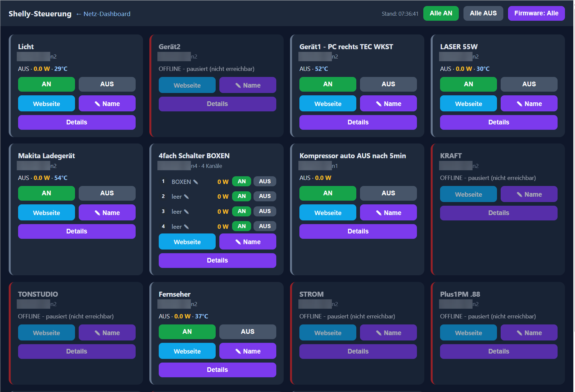The width and height of the screenshot is (575, 392).
Task: Turn Fernseher on with AN
Action: click(x=187, y=332)
